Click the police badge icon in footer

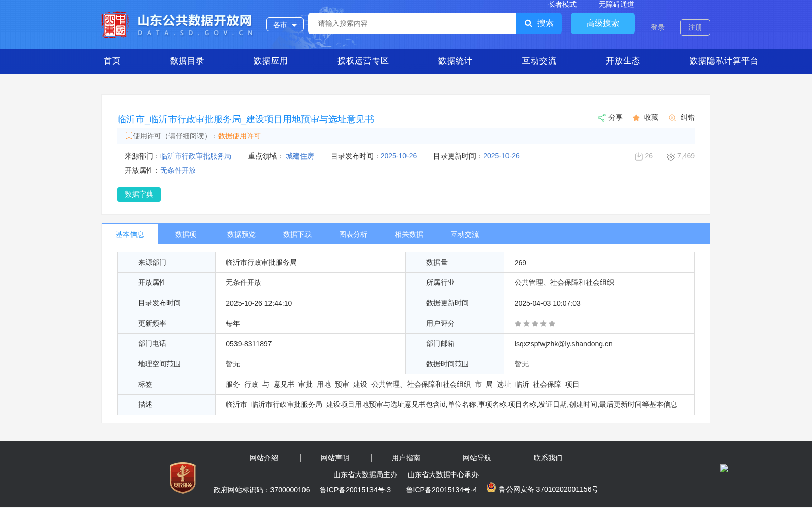pyautogui.click(x=491, y=487)
